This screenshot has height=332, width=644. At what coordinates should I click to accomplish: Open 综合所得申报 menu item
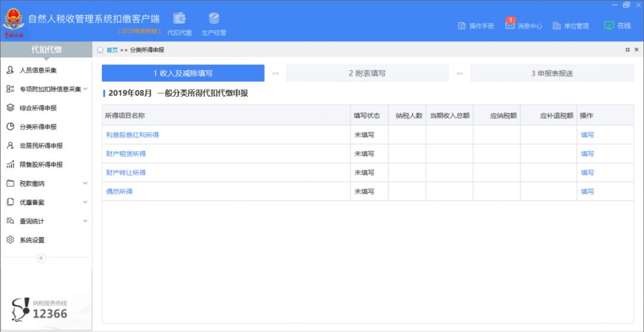coord(38,108)
